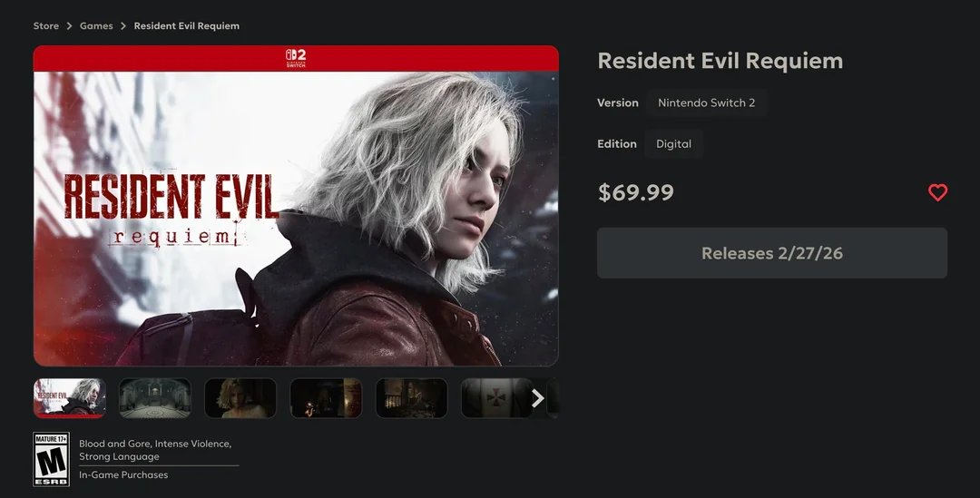Click the ESRB Mature 17+ rating icon

coord(51,459)
